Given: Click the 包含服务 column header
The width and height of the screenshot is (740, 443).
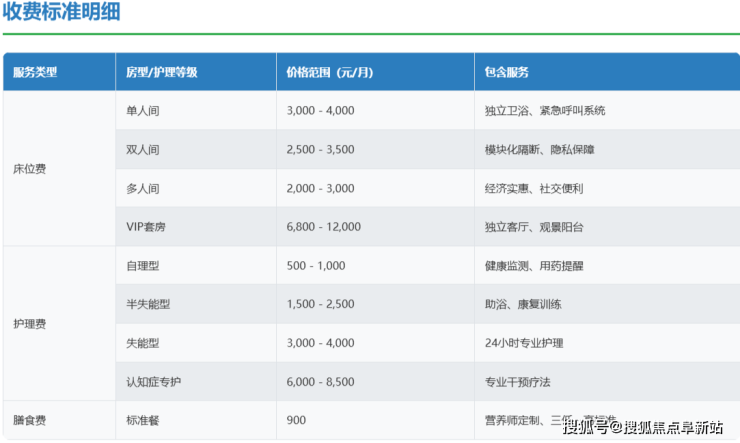Looking at the screenshot, I should coord(507,72).
